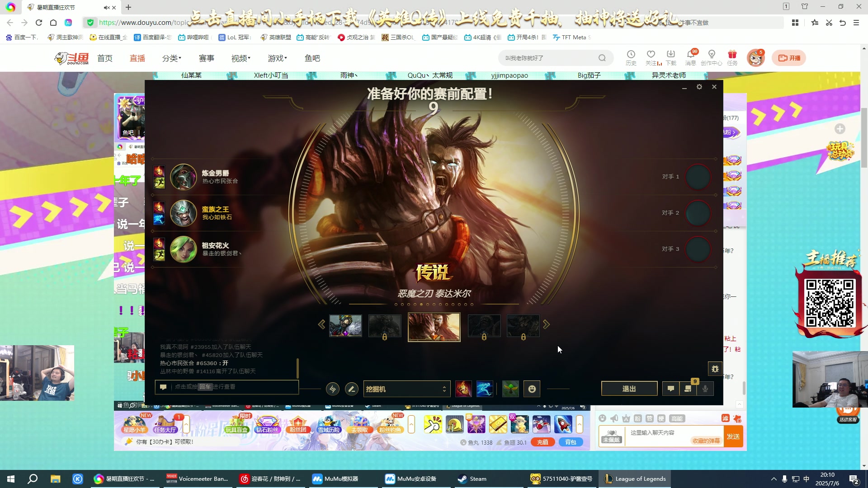Expand gift list with arrow beside rocket
868x488 pixels.
(580, 424)
